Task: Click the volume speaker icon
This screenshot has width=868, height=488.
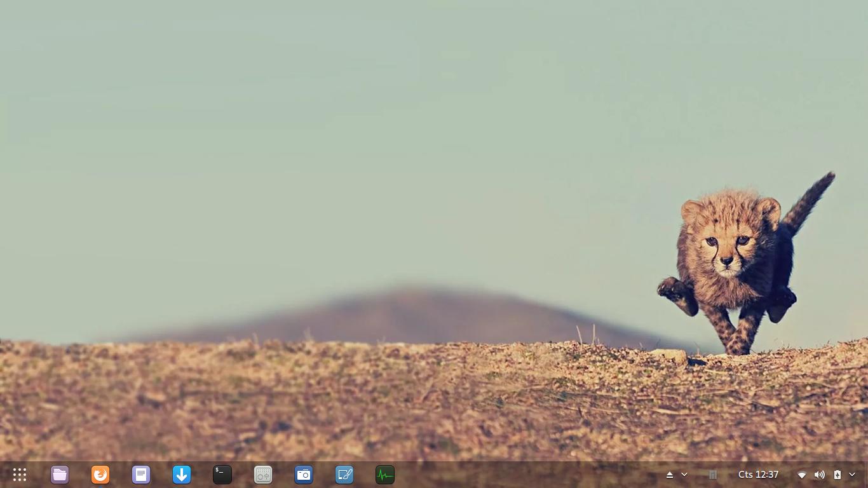Action: (x=820, y=475)
